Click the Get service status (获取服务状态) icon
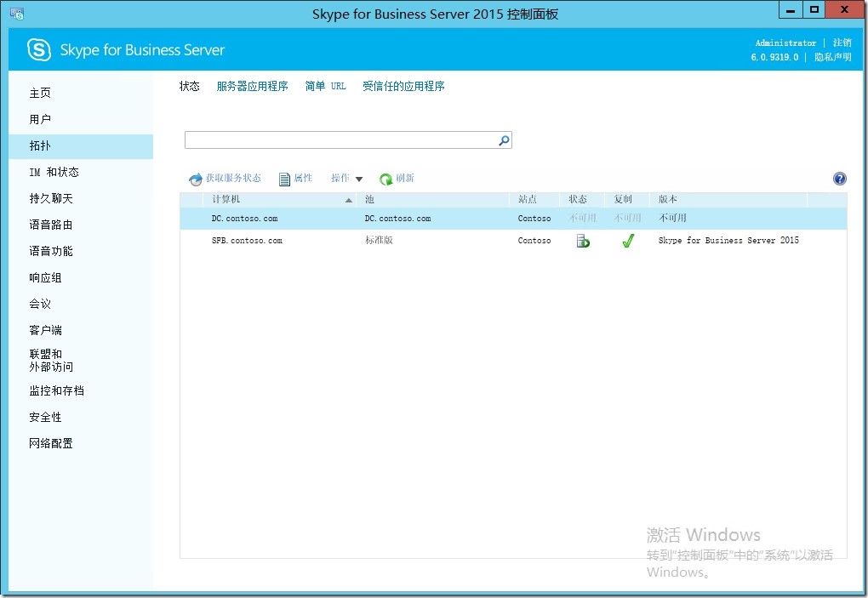The height and width of the screenshot is (598, 868). point(196,179)
